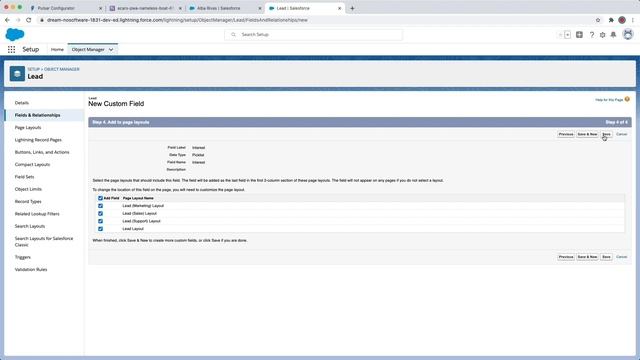The image size is (640, 360).
Task: Open Details in the sidebar
Action: click(x=22, y=103)
